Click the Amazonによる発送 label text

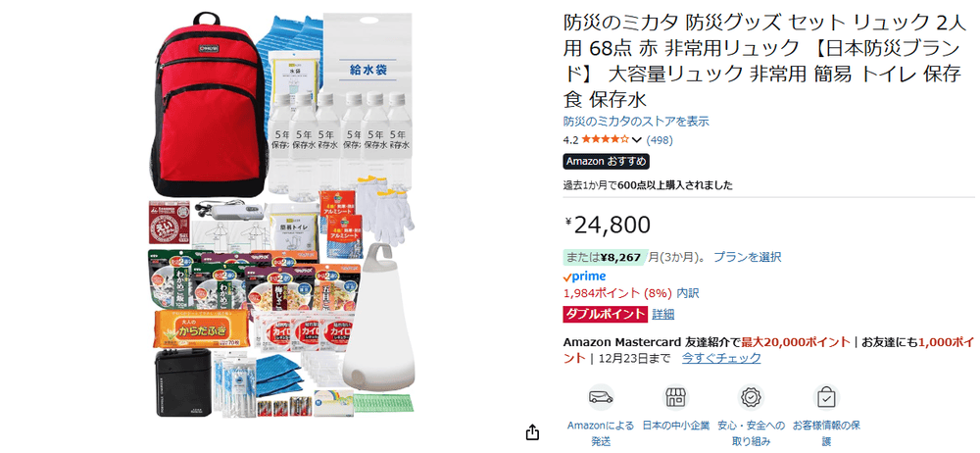pos(601,433)
